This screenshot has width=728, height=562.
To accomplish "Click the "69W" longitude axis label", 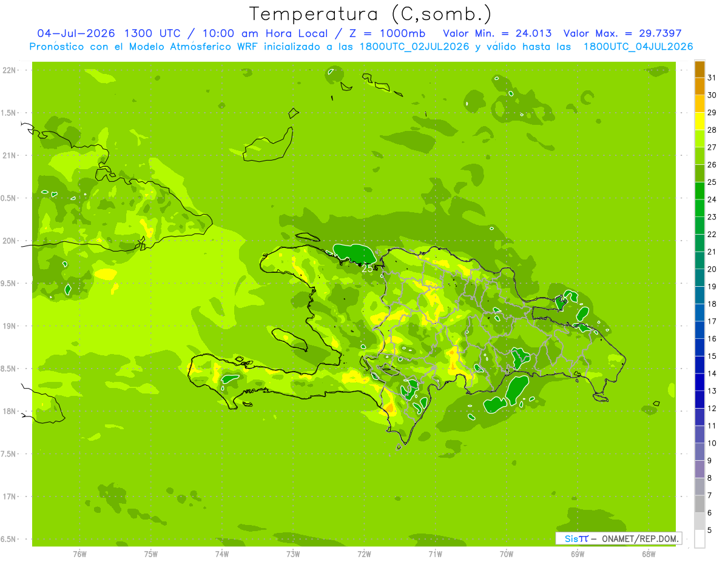I will pos(578,553).
